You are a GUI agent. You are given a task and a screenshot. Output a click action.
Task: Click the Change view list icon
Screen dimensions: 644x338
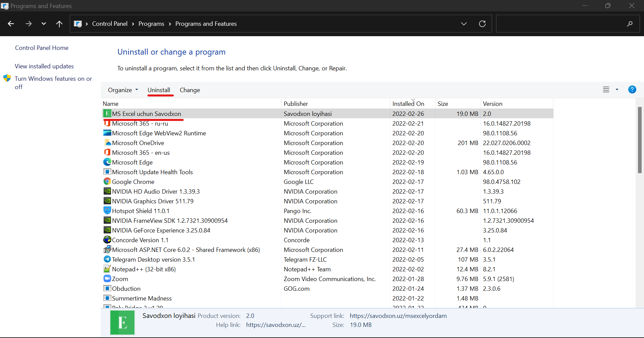606,90
